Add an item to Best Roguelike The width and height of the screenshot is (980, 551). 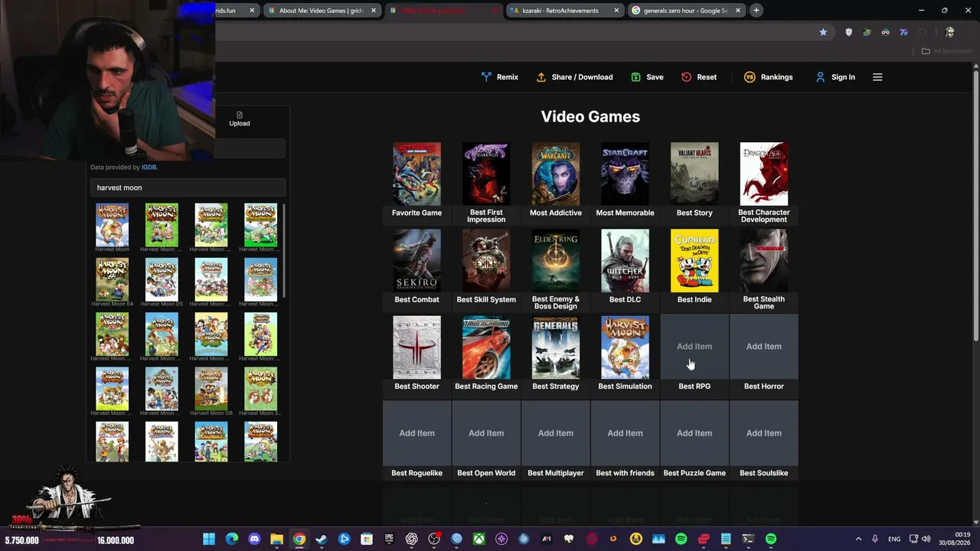point(416,433)
